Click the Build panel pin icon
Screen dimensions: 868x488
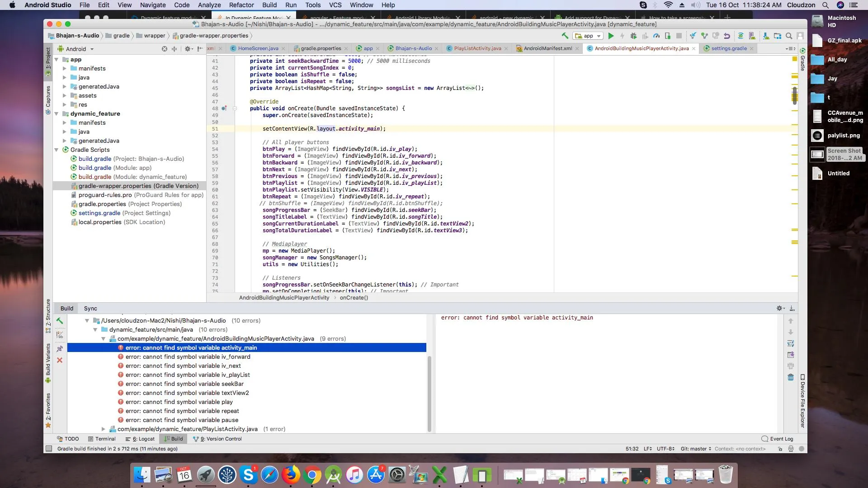[60, 348]
